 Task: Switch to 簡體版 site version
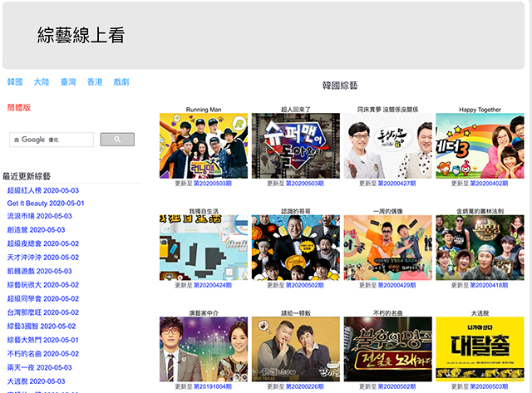coord(19,107)
